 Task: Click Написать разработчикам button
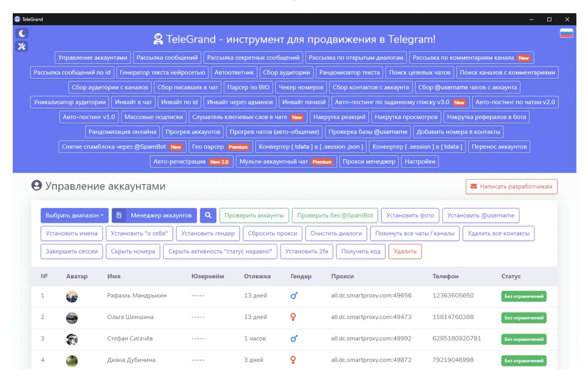511,186
